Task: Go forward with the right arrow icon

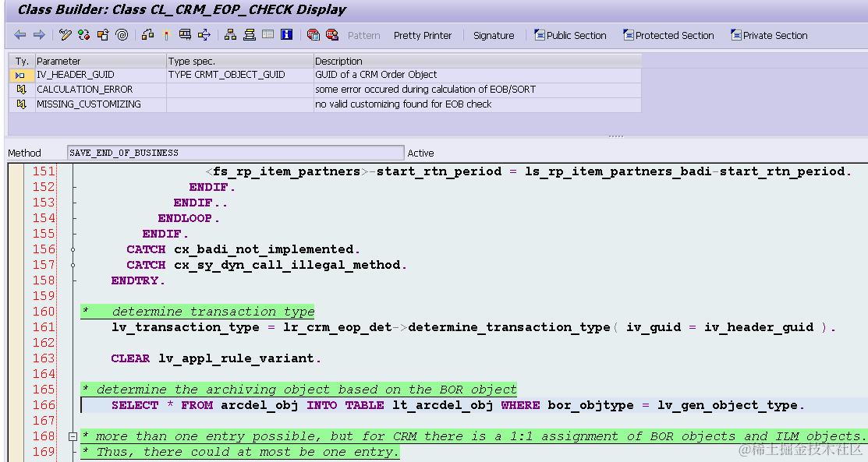Action: [x=39, y=35]
